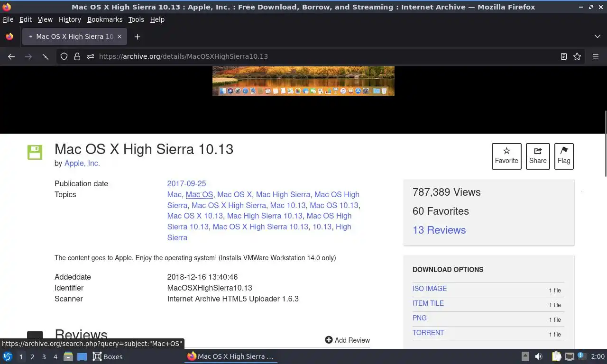Open Apple, Inc. creator link
Screen dimensions: 607x364
(82, 163)
